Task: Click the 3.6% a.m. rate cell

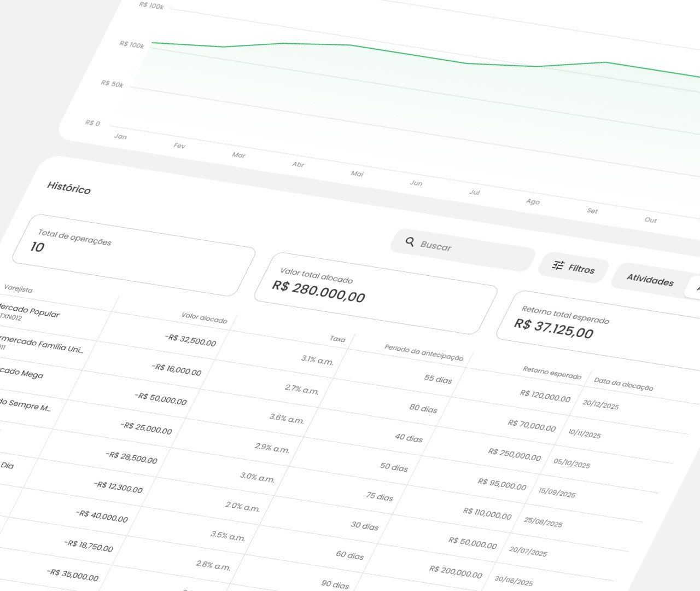Action: 287,419
